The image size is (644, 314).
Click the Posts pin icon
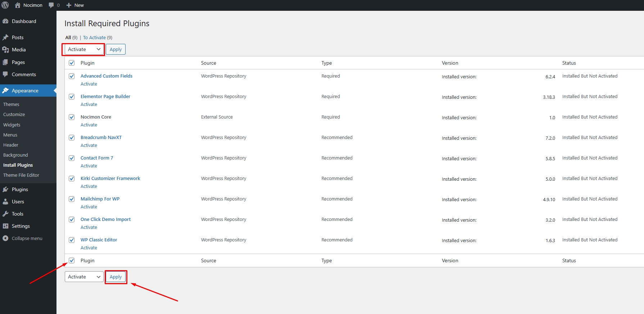point(5,37)
